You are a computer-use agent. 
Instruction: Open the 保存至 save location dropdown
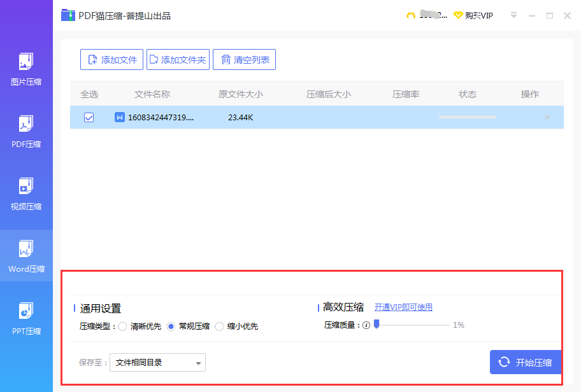157,362
